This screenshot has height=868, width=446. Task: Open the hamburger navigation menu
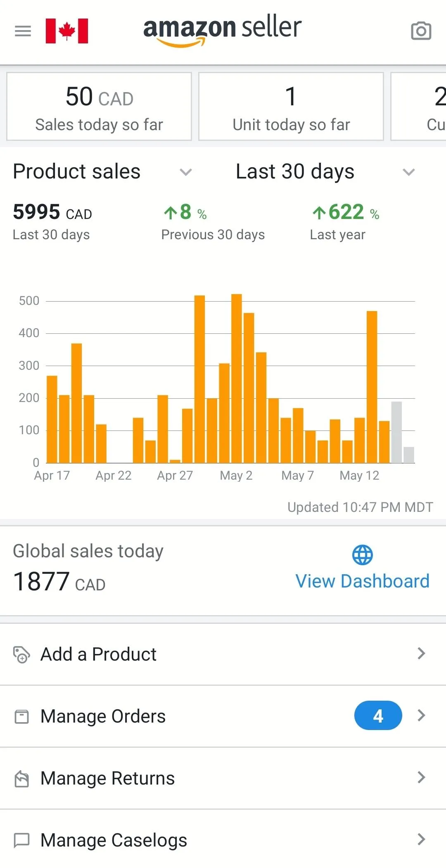click(23, 31)
